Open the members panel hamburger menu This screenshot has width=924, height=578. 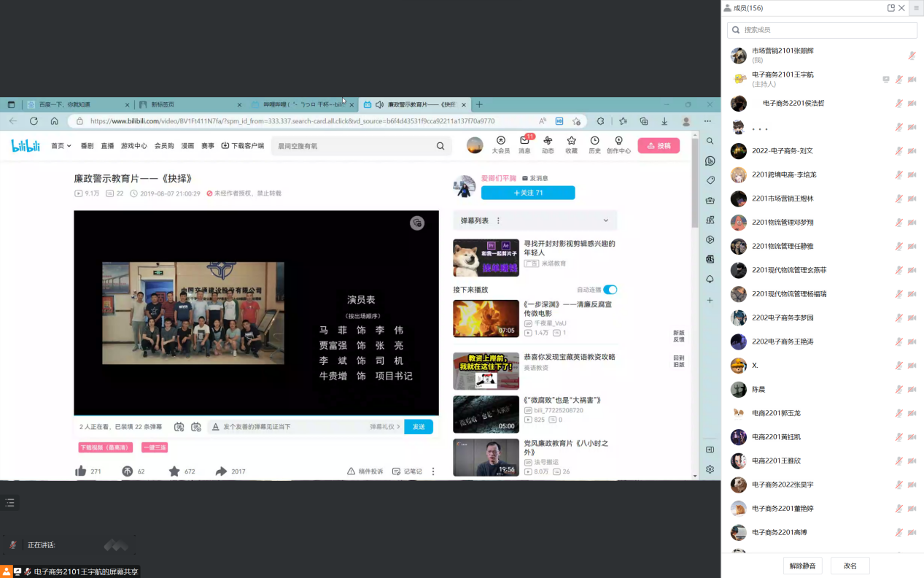[916, 8]
